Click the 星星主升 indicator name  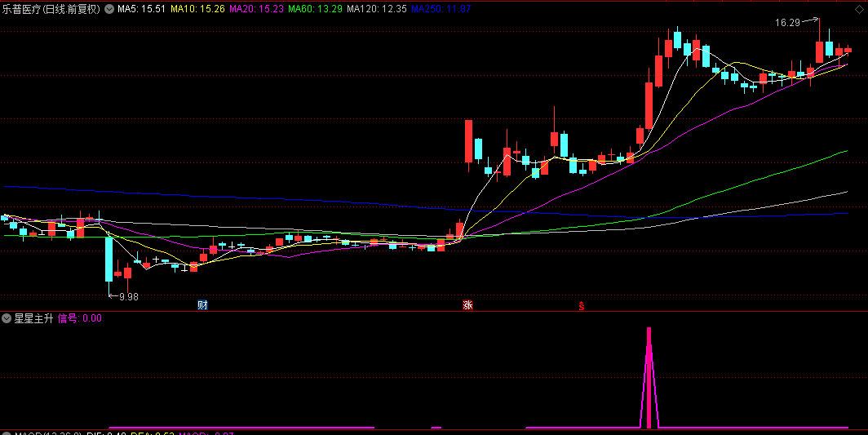(33, 318)
